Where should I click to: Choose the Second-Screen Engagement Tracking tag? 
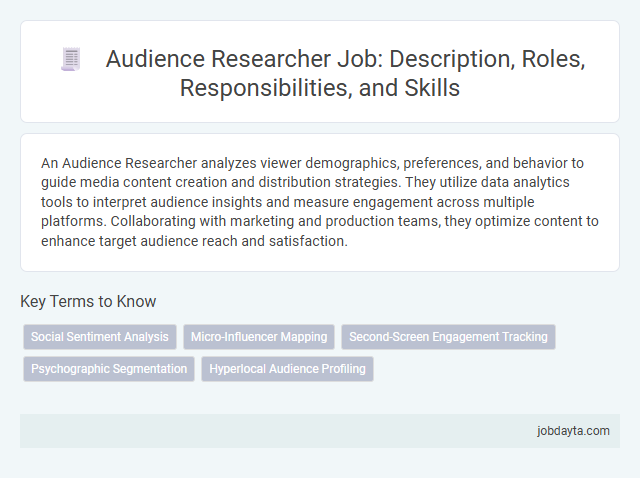(448, 337)
